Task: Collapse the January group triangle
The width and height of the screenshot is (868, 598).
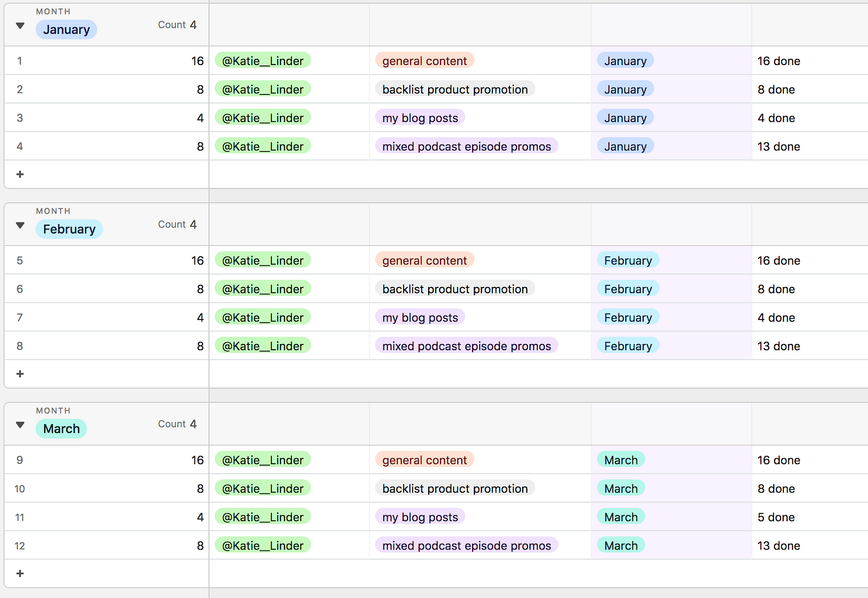Action: pos(20,25)
